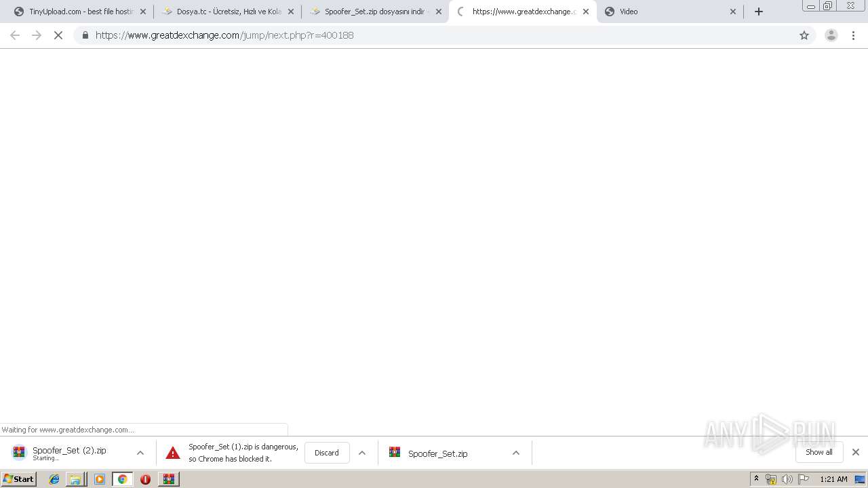Click the Spoofer_Set.zip archive file icon
Viewport: 868px width, 488px height.
click(x=395, y=452)
